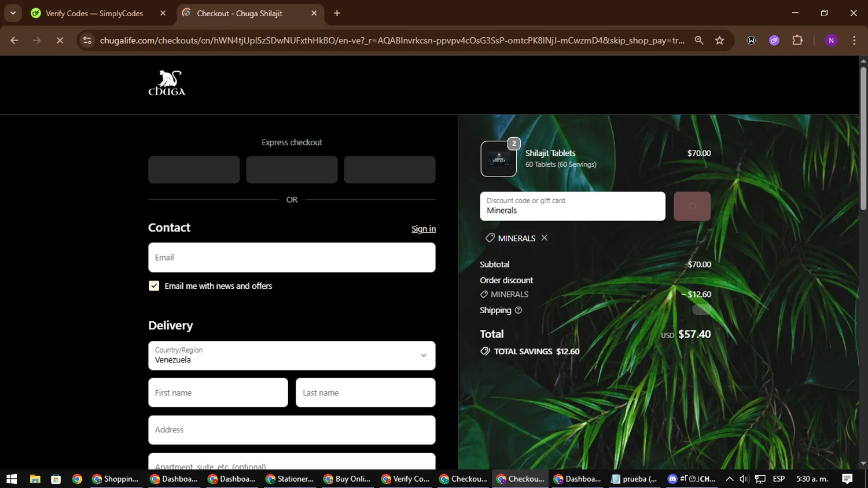Switch to the Verify Co... taskbar window

[x=405, y=479]
